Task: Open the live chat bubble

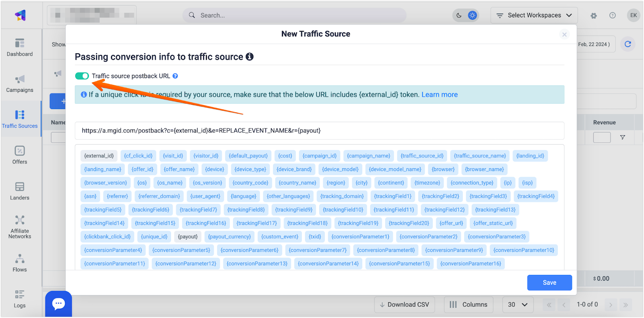Action: click(x=58, y=304)
